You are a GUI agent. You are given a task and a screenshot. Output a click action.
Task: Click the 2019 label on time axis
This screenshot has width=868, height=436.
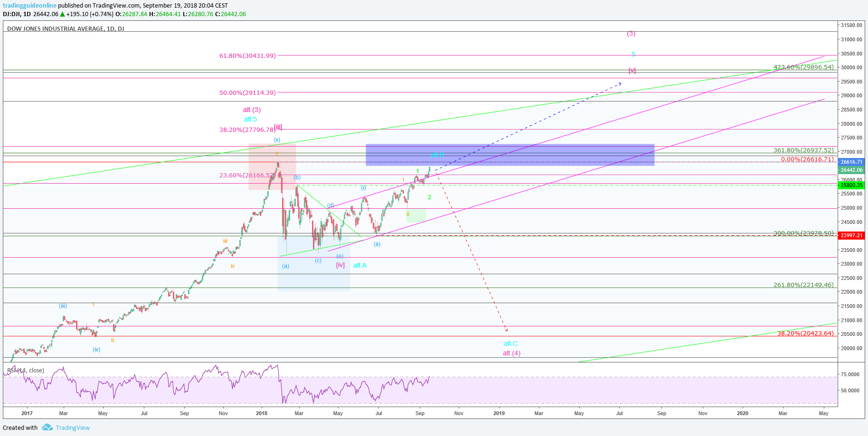[x=499, y=413]
